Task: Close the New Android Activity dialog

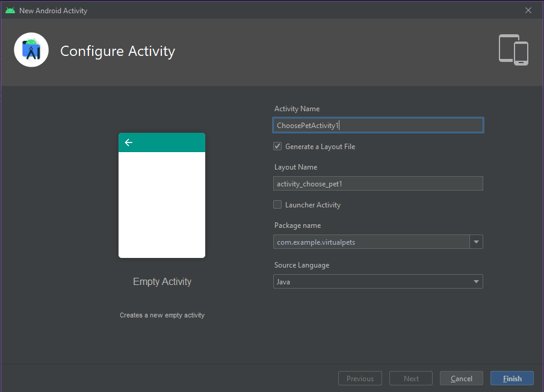Action: coord(528,10)
